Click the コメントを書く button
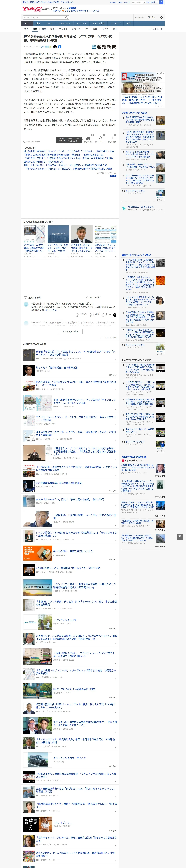The width and height of the screenshot is (186, 868). pyautogui.click(x=93, y=298)
